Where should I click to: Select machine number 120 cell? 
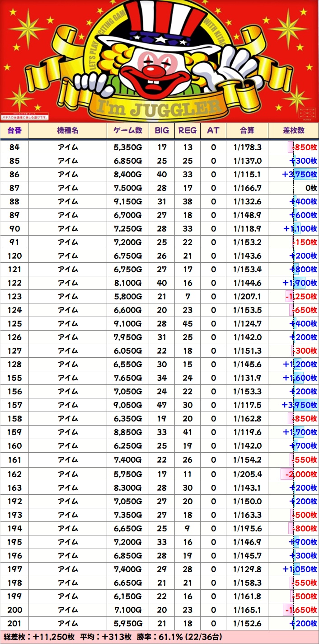coord(15,256)
